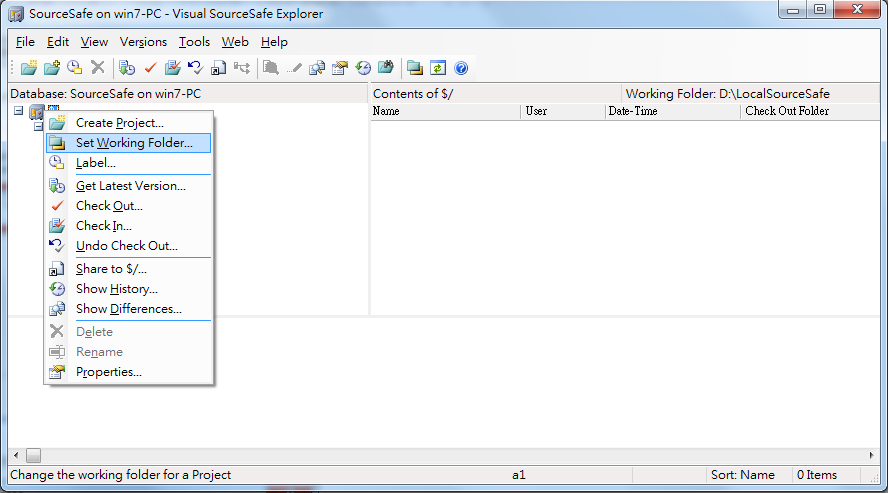
Task: Choose Set Working Folder... in context menu
Action: pyautogui.click(x=134, y=143)
